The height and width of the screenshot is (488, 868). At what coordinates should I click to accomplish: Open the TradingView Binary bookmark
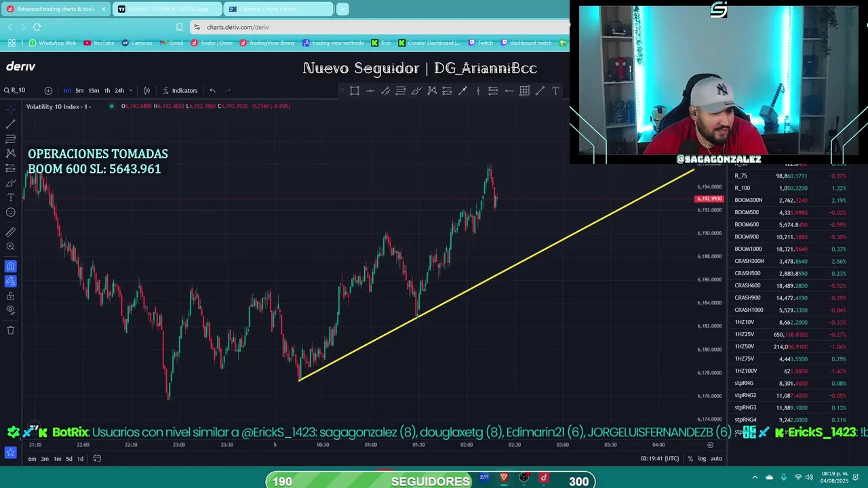coord(267,43)
